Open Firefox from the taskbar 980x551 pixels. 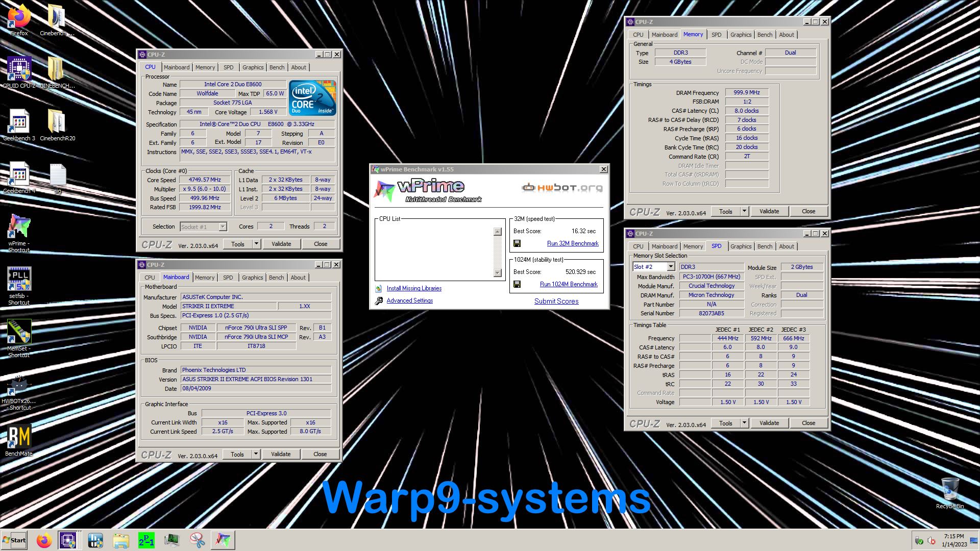click(x=44, y=540)
